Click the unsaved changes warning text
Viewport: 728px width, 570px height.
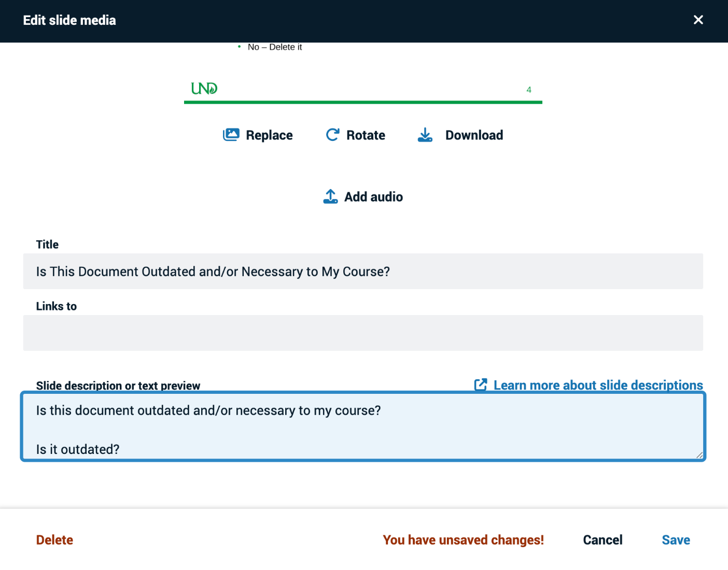point(463,539)
